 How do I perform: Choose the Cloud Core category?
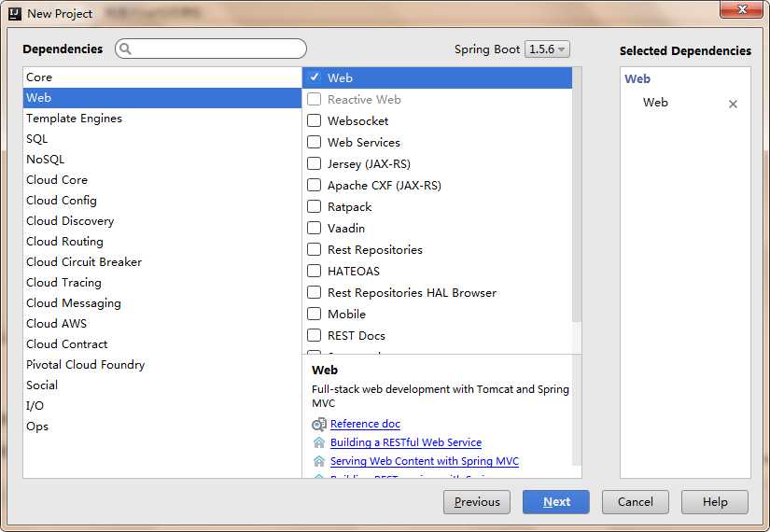(x=162, y=180)
